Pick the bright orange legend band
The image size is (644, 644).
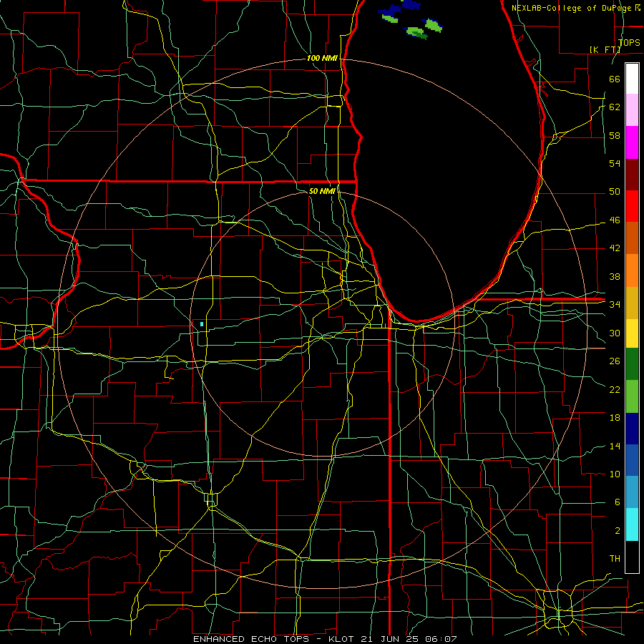pyautogui.click(x=632, y=270)
